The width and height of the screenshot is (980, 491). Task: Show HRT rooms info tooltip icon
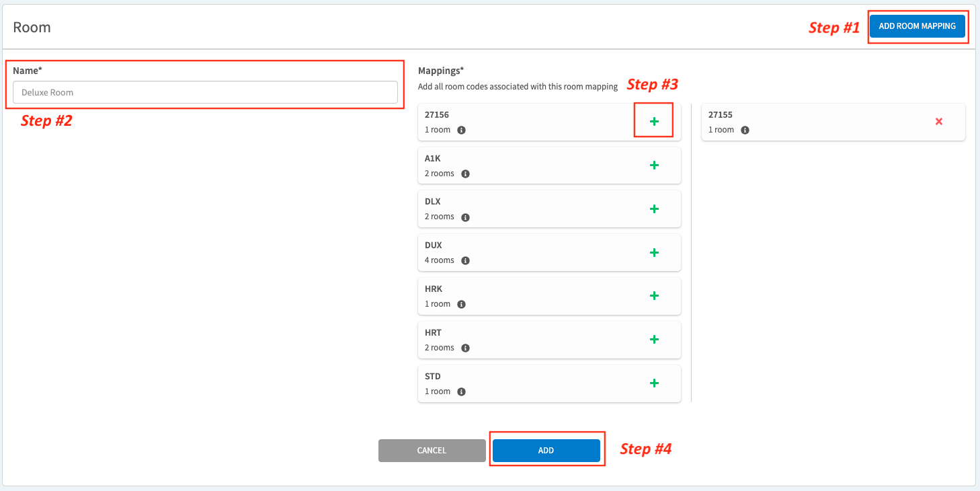pyautogui.click(x=465, y=348)
